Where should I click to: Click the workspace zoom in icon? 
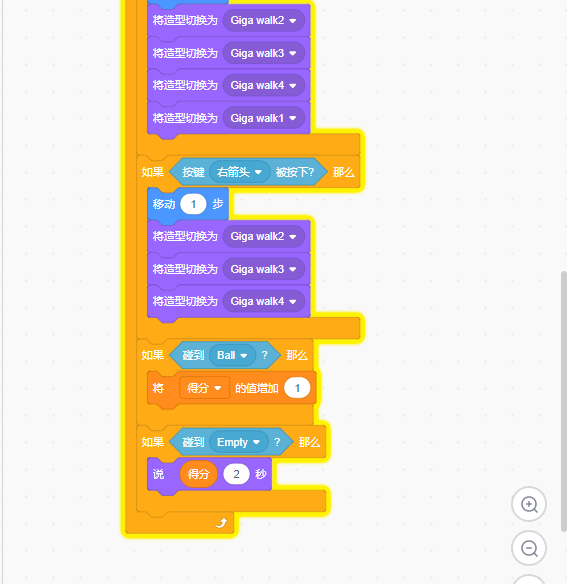pos(529,504)
